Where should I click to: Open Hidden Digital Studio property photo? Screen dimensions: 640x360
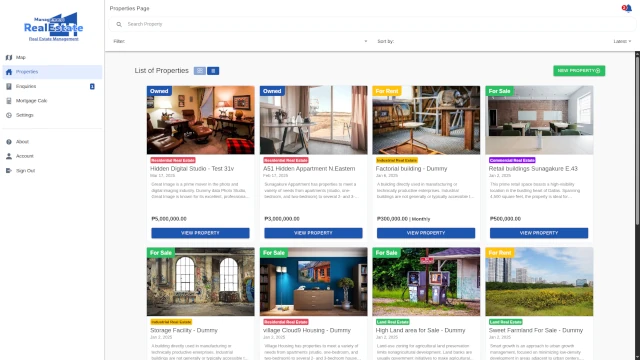(x=200, y=120)
